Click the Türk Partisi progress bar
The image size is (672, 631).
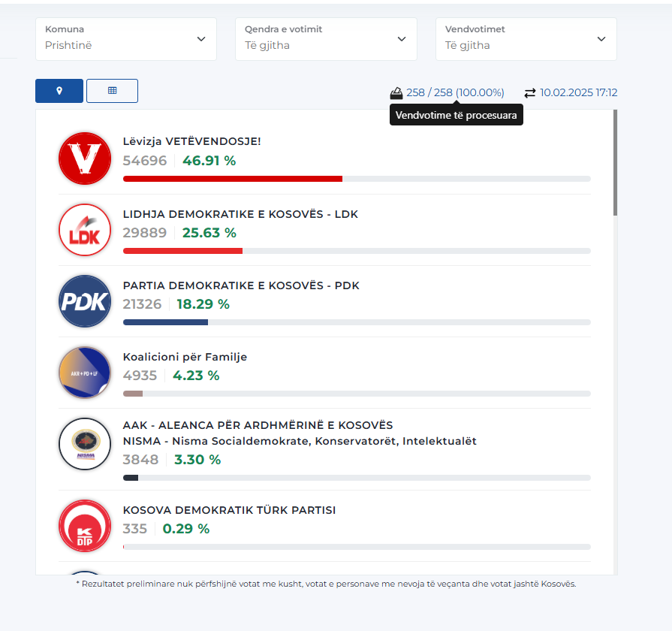pos(357,547)
